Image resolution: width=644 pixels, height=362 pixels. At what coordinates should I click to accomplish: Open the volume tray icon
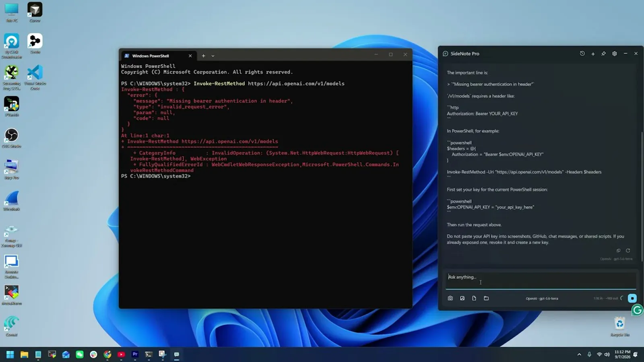tap(607, 354)
